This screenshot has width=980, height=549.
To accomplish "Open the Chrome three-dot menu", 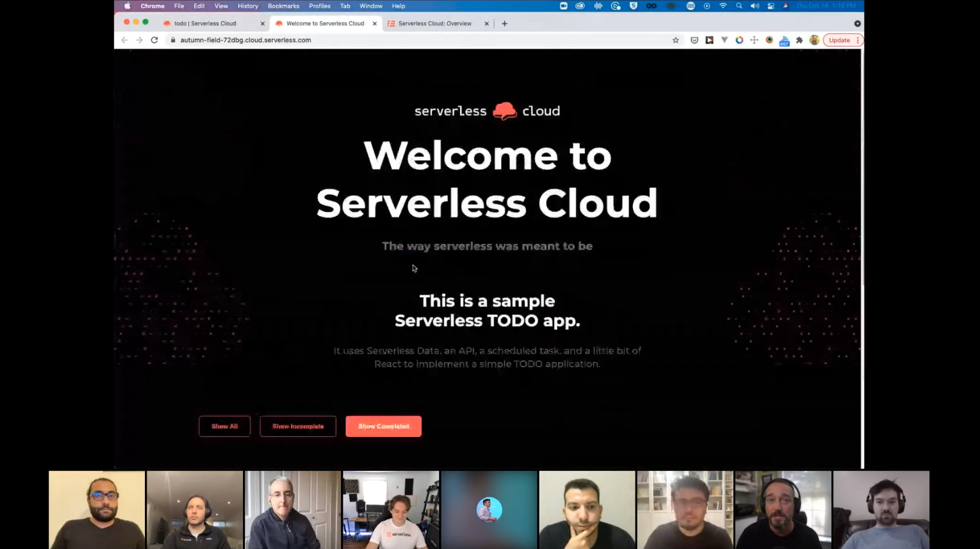I will pos(858,40).
